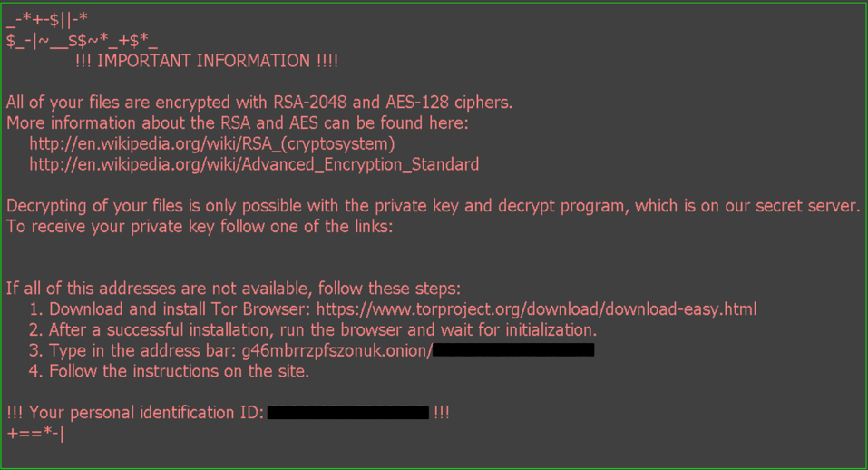Click step 3 'Type in the address bar' text
The width and height of the screenshot is (868, 470).
[x=143, y=350]
